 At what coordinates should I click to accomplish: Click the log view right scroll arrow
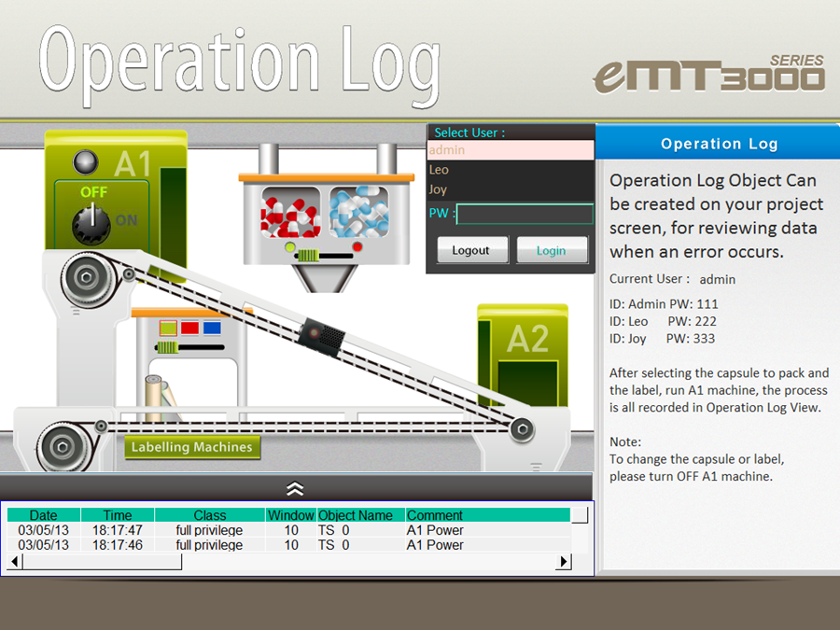(x=563, y=562)
